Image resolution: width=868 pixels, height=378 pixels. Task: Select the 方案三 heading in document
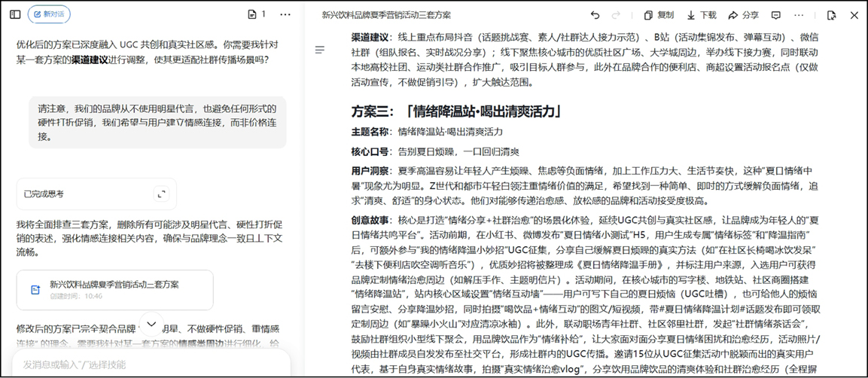pyautogui.click(x=458, y=111)
